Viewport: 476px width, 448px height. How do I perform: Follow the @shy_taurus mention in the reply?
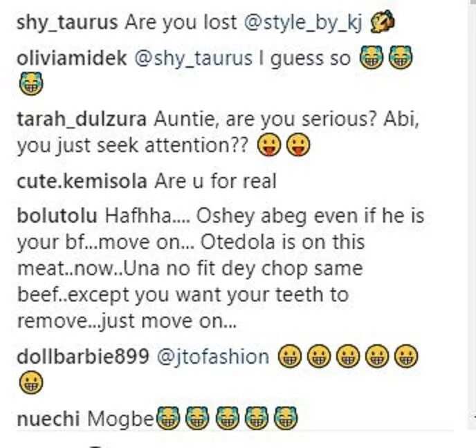[193, 59]
